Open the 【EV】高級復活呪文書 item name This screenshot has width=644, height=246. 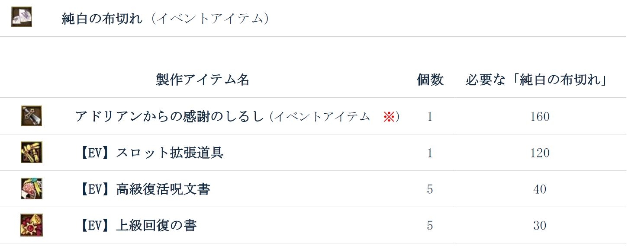click(145, 189)
